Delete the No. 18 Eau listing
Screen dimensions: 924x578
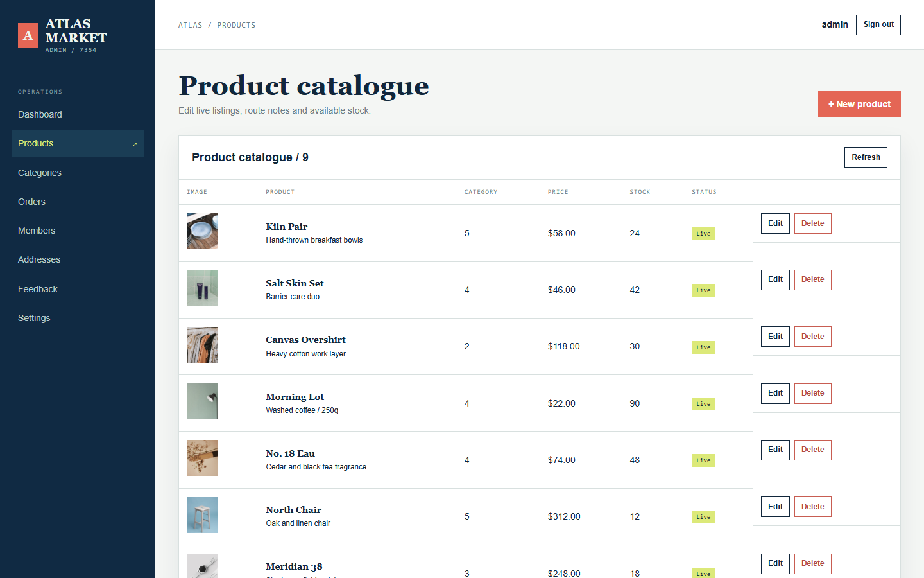[x=812, y=450]
